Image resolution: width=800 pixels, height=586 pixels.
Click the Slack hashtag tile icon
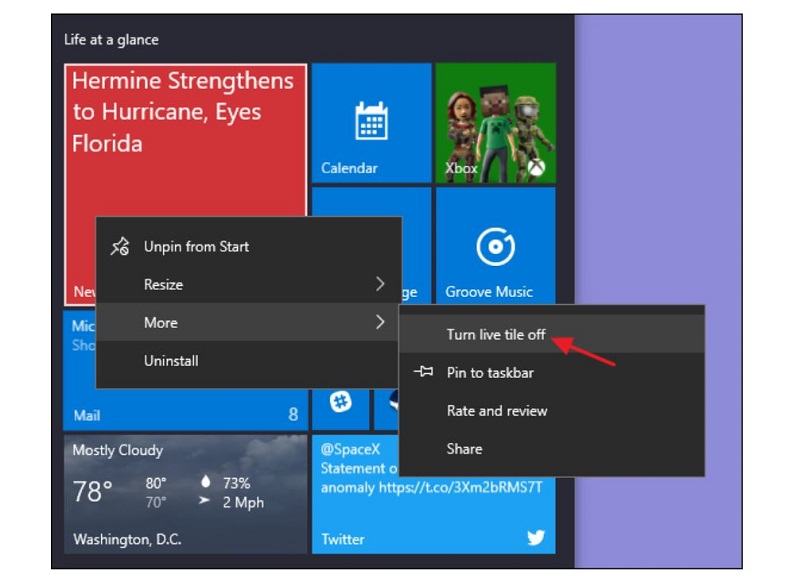click(x=341, y=401)
